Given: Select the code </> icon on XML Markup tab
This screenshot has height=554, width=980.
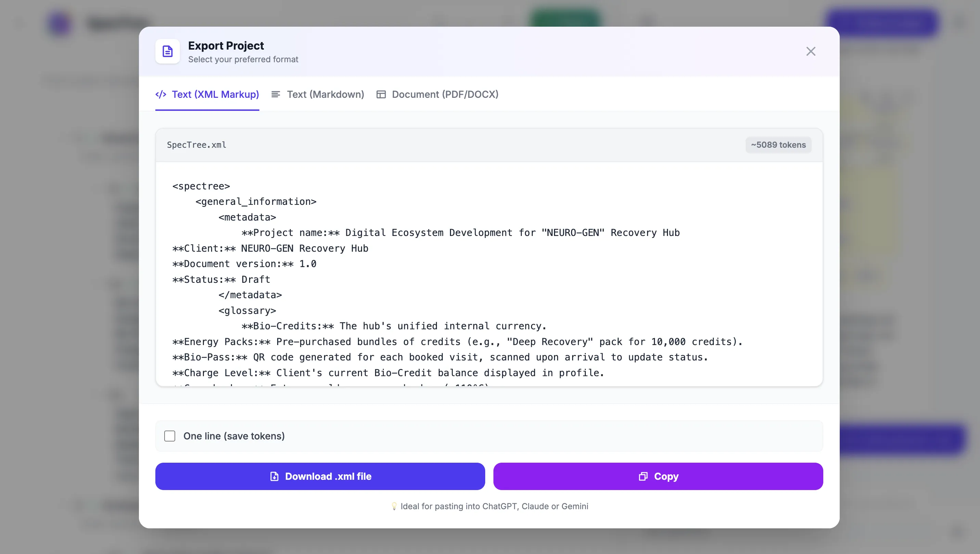Looking at the screenshot, I should tap(161, 94).
